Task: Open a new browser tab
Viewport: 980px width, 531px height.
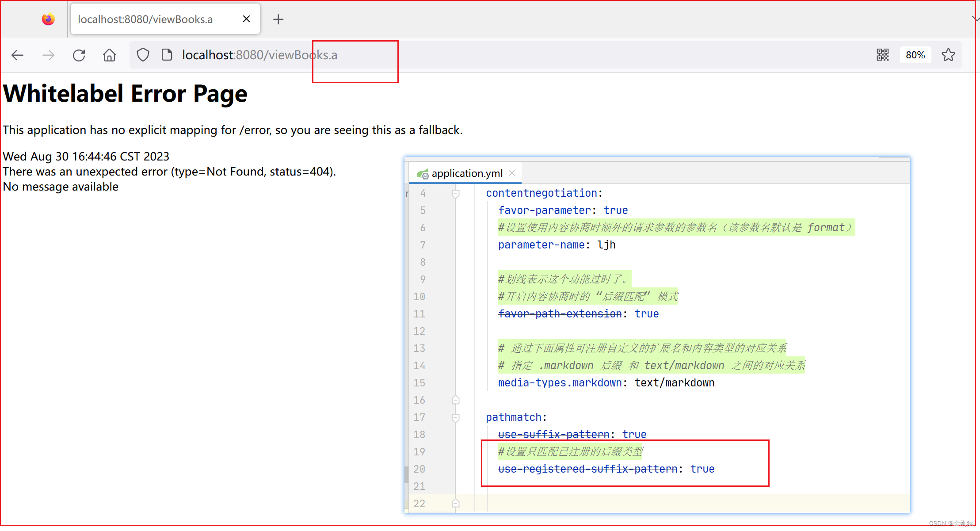Action: tap(278, 19)
